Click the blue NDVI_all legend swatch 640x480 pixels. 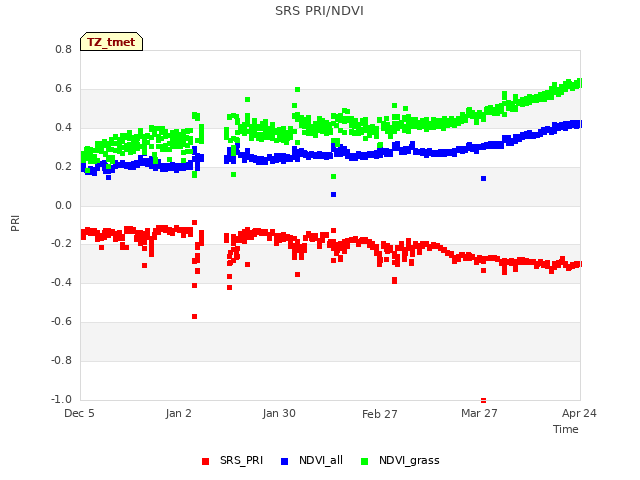(x=284, y=461)
